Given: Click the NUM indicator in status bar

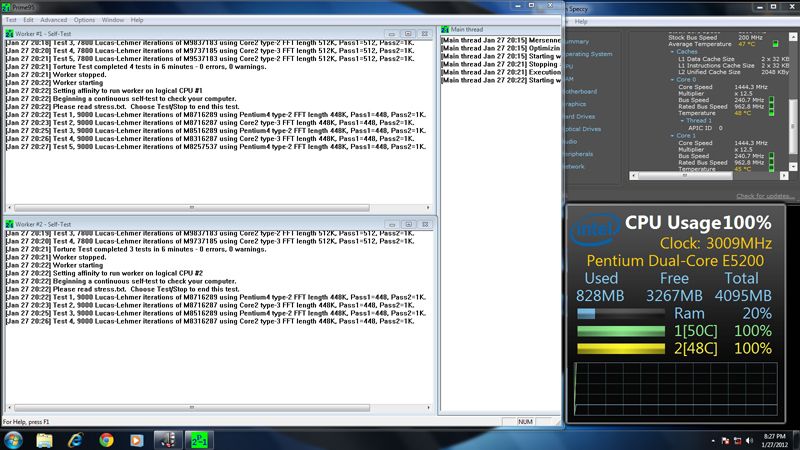Looking at the screenshot, I should [x=525, y=421].
